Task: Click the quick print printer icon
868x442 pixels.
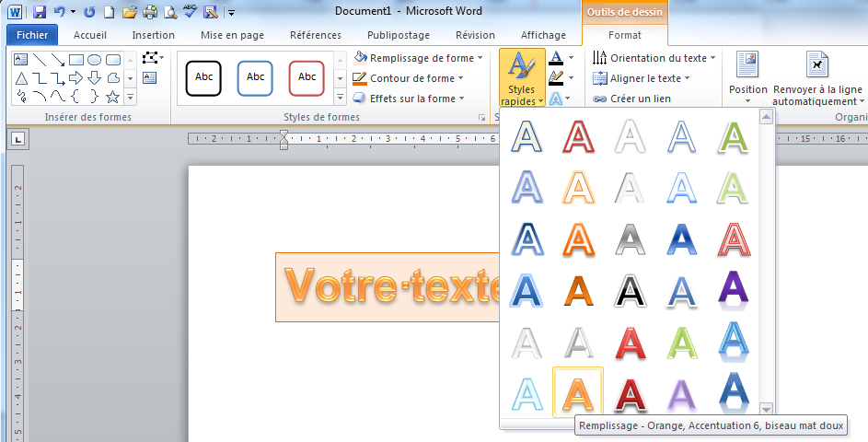Action: [150, 12]
